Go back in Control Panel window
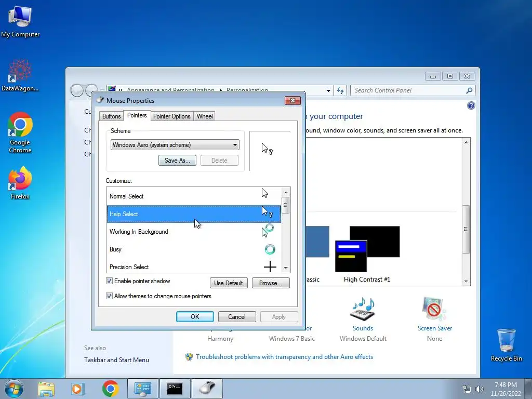Screen dimensions: 532x399 (x=77, y=90)
